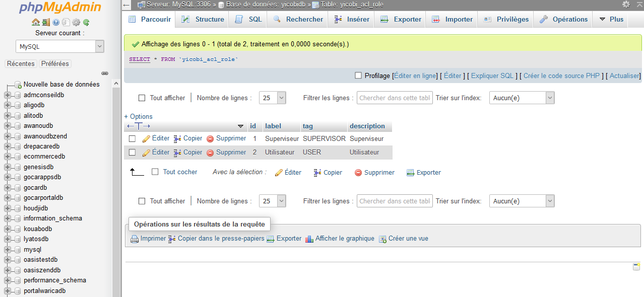
Task: Open the top Nombre de lignes dropdown
Action: [x=272, y=98]
